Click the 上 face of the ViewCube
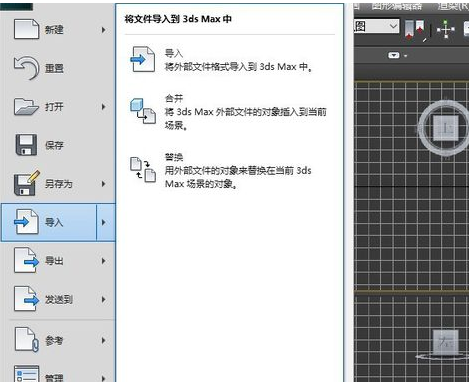 point(446,128)
